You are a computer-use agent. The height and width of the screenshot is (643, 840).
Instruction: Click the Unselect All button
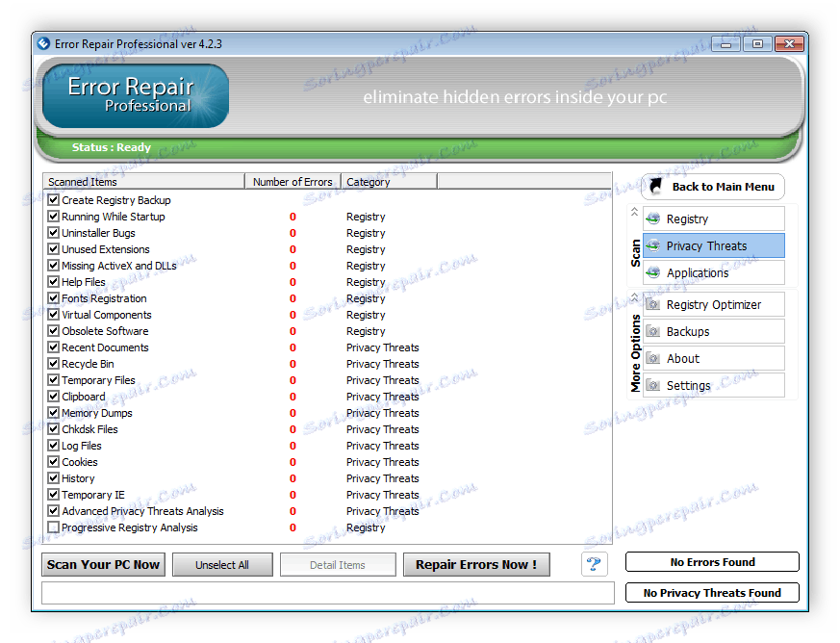pyautogui.click(x=222, y=565)
